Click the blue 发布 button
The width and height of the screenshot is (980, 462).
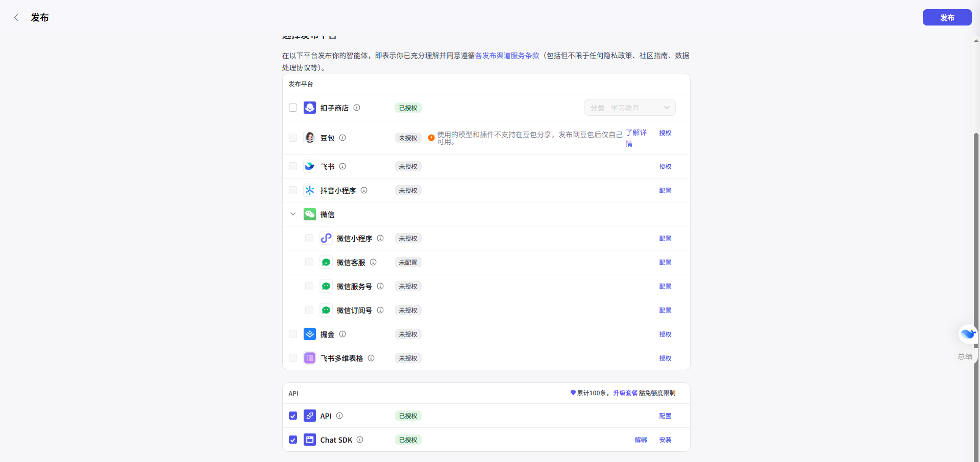(947, 17)
